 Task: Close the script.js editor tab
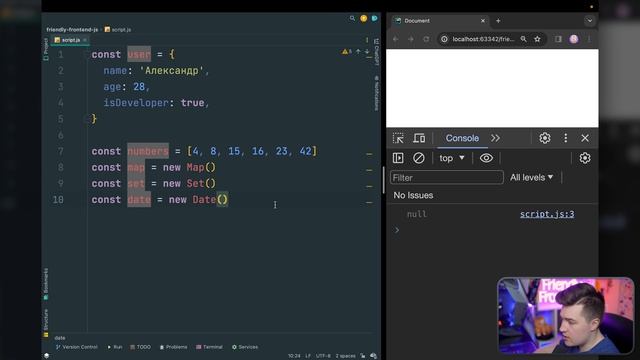[x=84, y=40]
